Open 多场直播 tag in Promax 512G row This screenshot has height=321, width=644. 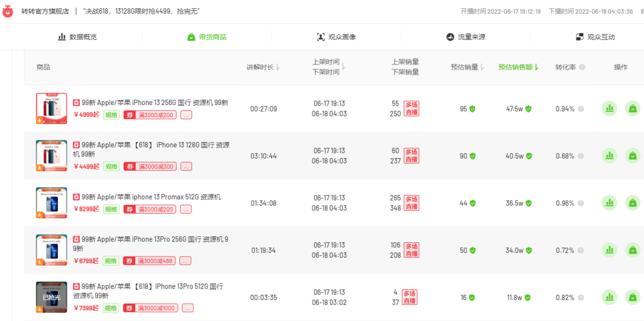click(411, 203)
